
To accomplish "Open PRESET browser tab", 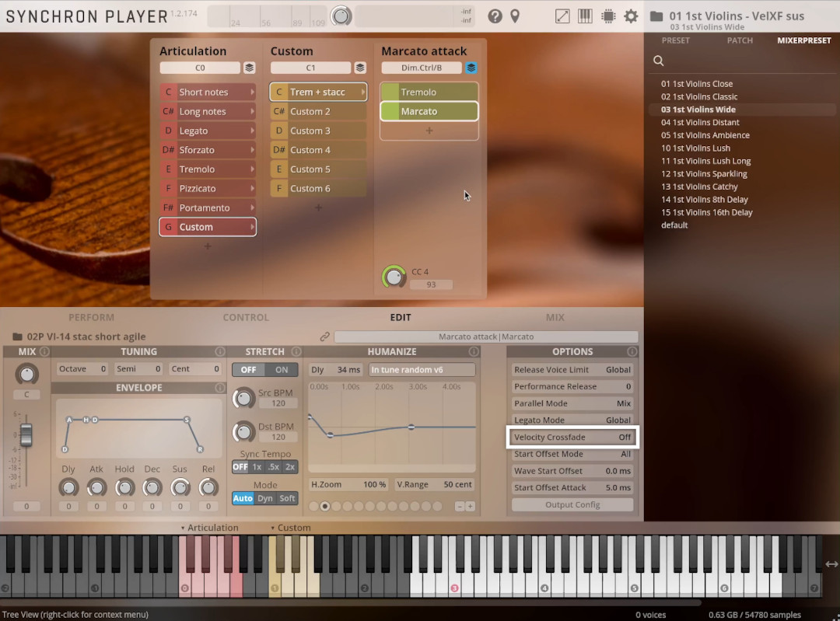I will pos(676,40).
